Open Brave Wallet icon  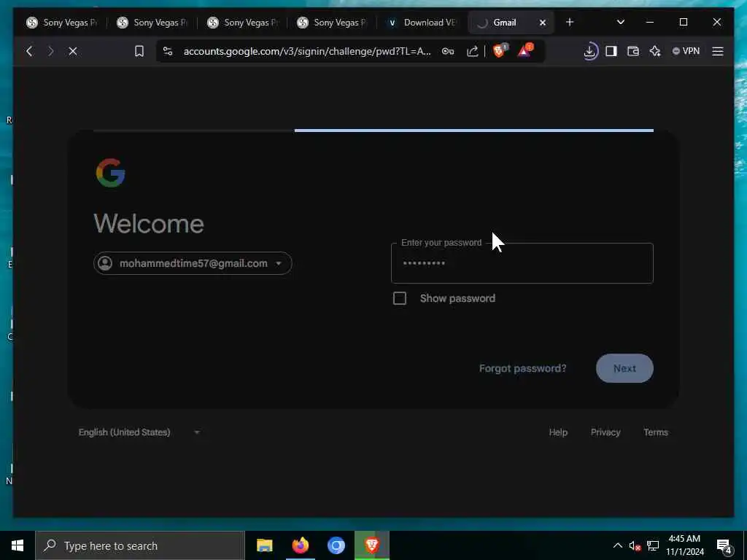coord(633,52)
